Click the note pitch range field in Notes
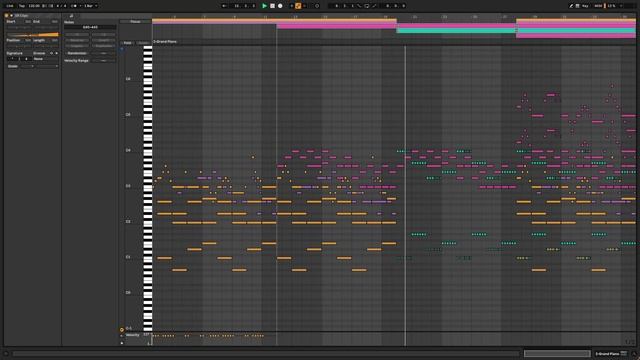 (90, 27)
